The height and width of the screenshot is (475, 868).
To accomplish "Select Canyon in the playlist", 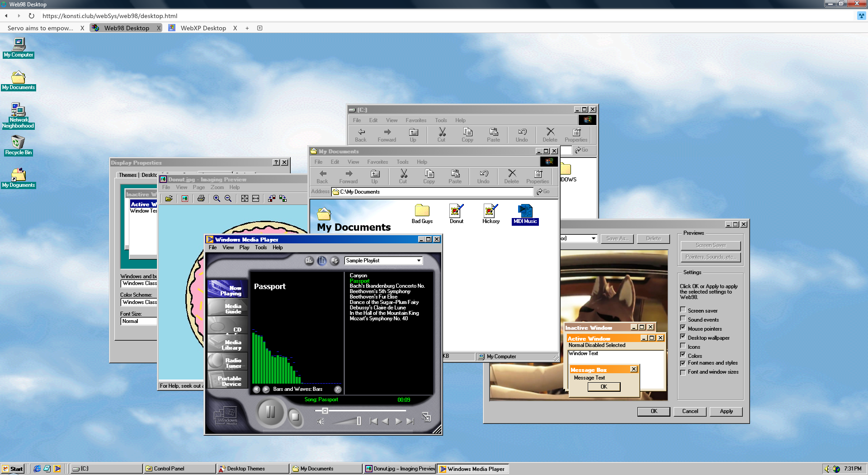I will coord(359,275).
